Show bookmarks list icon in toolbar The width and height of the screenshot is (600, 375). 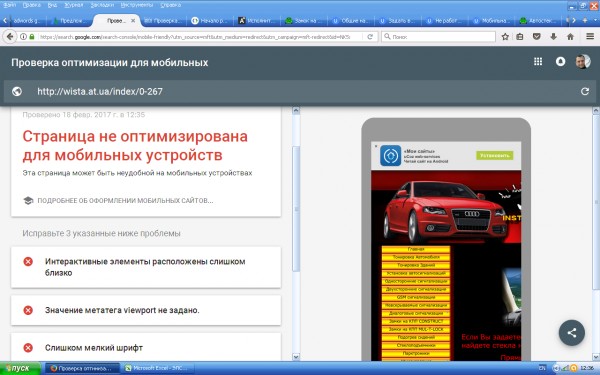[520, 37]
